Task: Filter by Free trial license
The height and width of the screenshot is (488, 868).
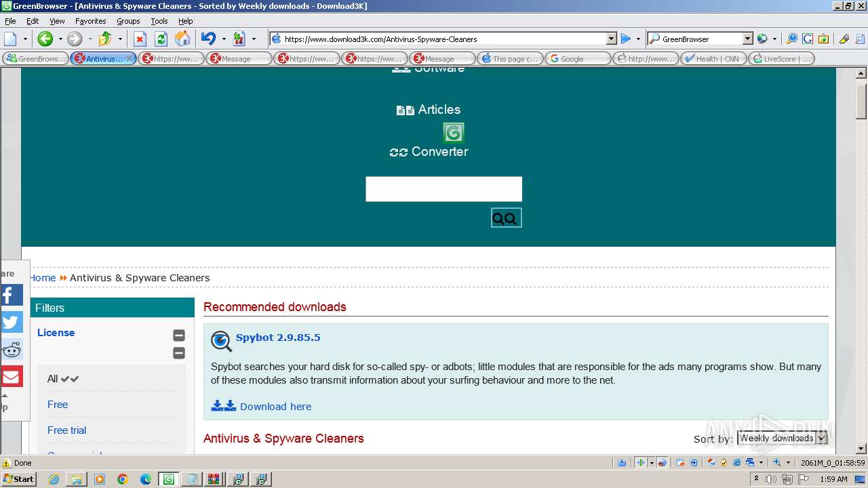Action: [66, 430]
